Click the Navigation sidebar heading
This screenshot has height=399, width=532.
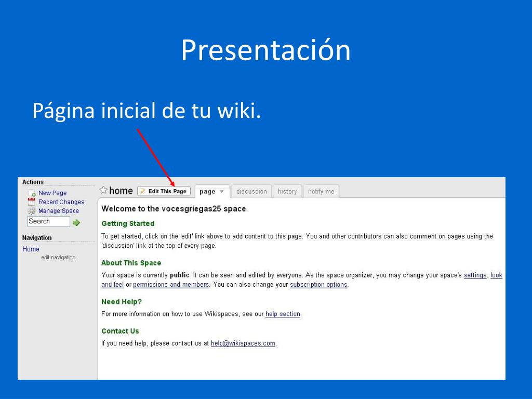coord(37,238)
